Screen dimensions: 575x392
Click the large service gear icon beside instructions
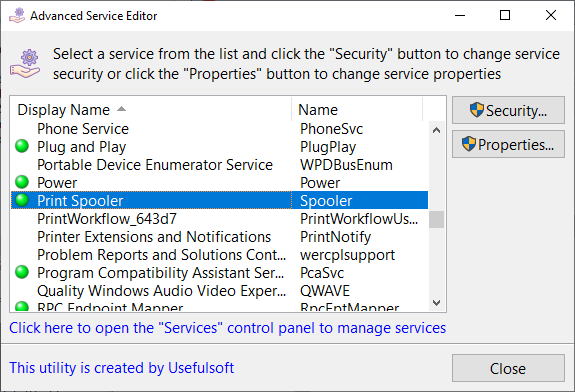(x=25, y=63)
